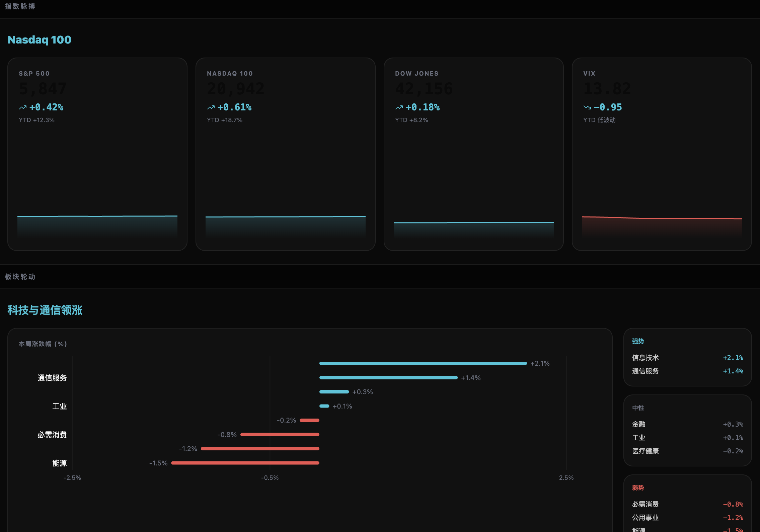The height and width of the screenshot is (532, 760).
Task: Click the NASDAQ 100 card sparkline chart
Action: (x=286, y=227)
